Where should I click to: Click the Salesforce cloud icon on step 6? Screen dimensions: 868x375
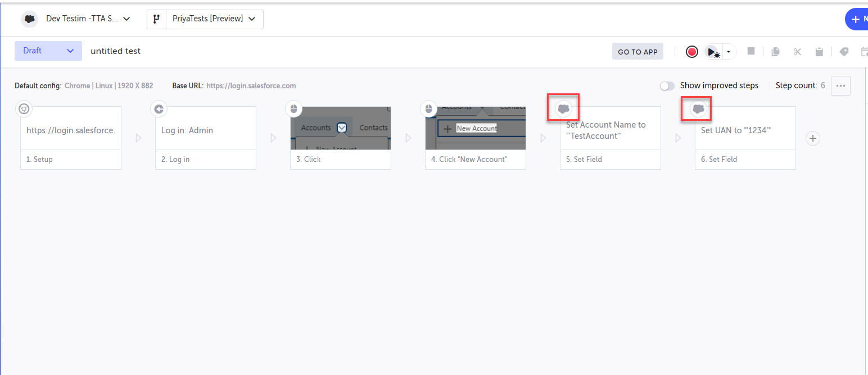pyautogui.click(x=698, y=109)
